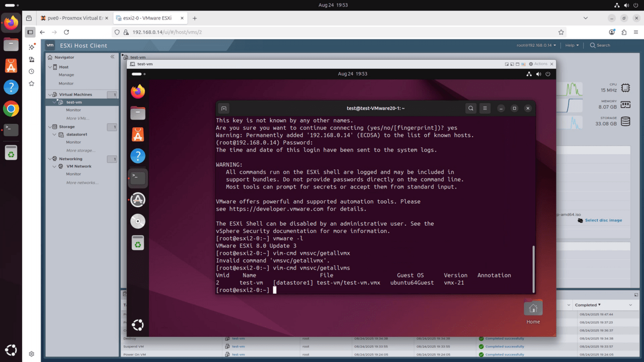
Task: Open Software Updater in guest VM dock
Action: pyautogui.click(x=138, y=200)
